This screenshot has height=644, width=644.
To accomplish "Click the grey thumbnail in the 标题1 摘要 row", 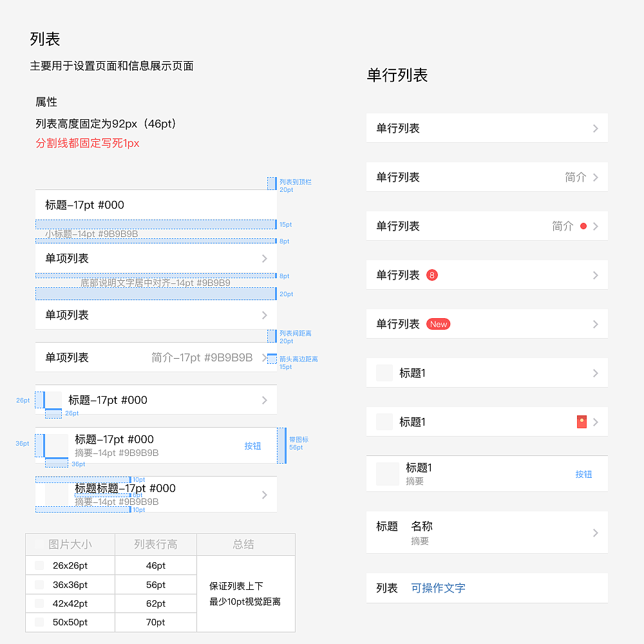I will pos(384,473).
